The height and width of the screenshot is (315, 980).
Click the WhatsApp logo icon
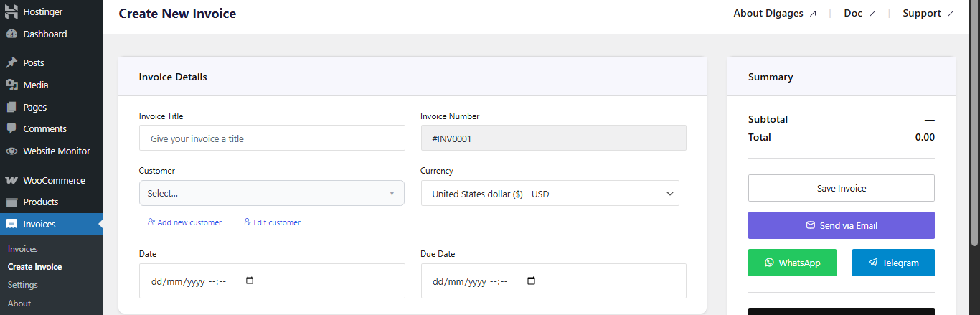(770, 263)
